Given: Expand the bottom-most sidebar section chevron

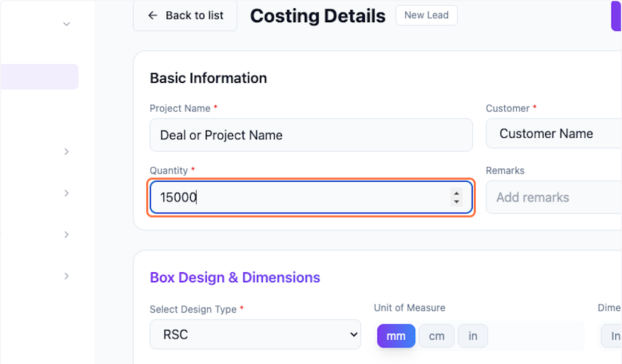Looking at the screenshot, I should click(66, 276).
